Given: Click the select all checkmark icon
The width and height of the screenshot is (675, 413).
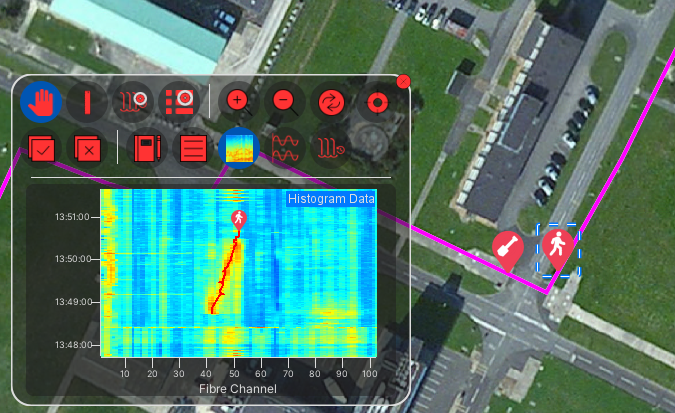Looking at the screenshot, I should pyautogui.click(x=41, y=149).
